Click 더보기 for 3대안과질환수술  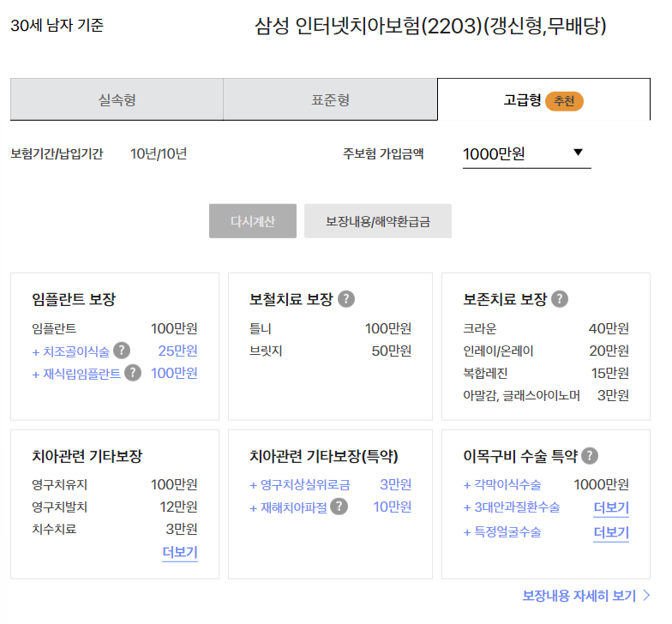611,507
